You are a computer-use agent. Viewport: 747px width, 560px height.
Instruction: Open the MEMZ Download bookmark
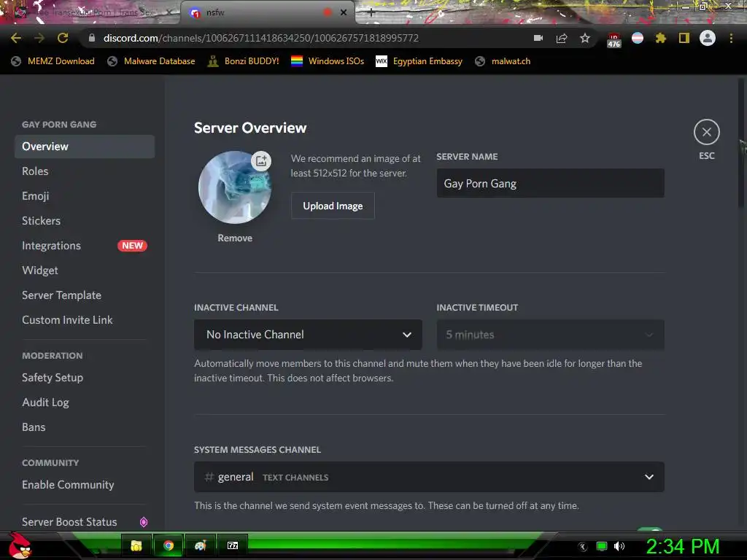tap(53, 61)
